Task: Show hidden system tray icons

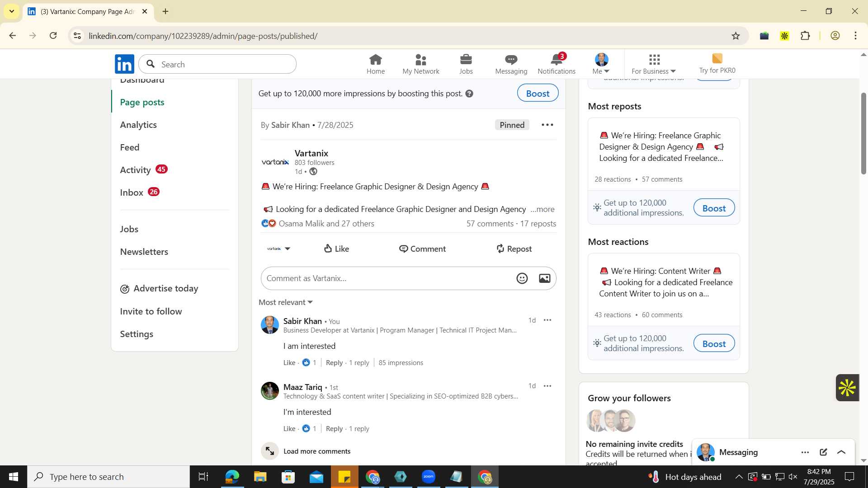Action: (738, 477)
